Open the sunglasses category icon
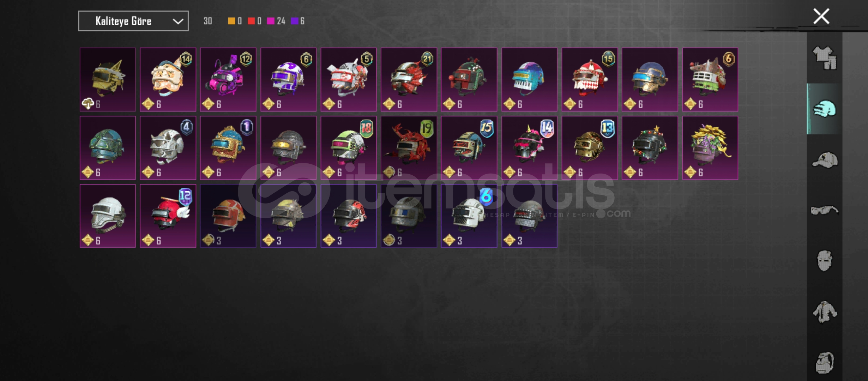This screenshot has height=381, width=868. click(825, 210)
